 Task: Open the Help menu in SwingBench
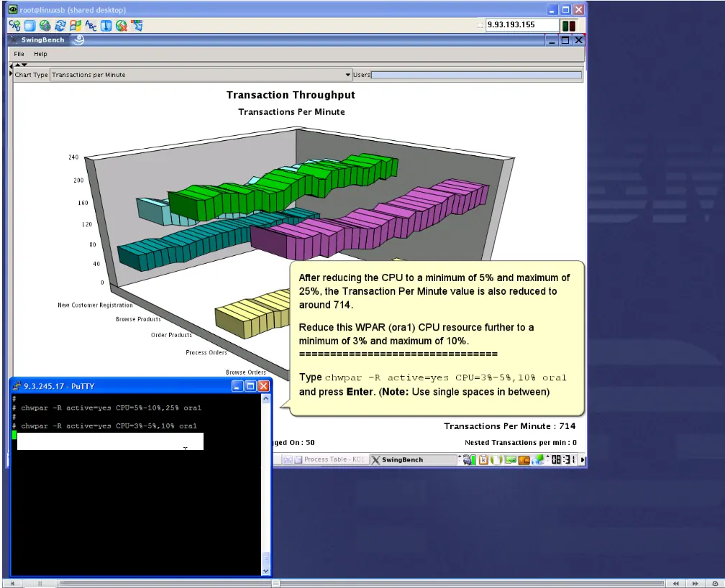41,54
